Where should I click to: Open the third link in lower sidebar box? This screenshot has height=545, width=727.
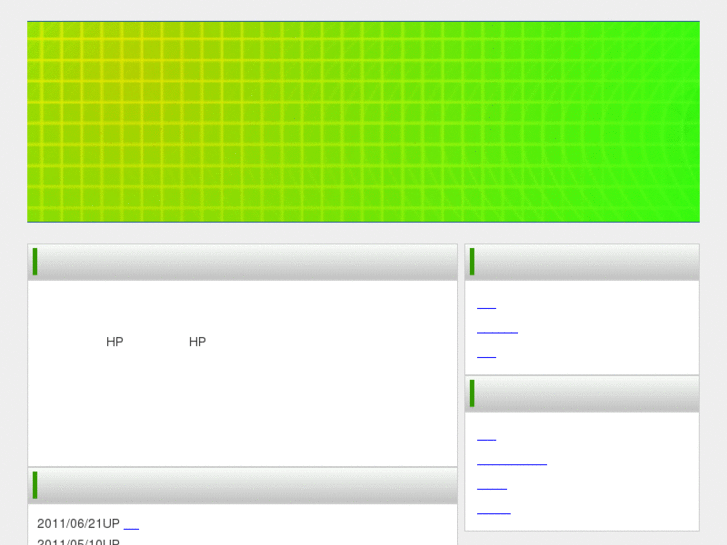click(x=492, y=488)
